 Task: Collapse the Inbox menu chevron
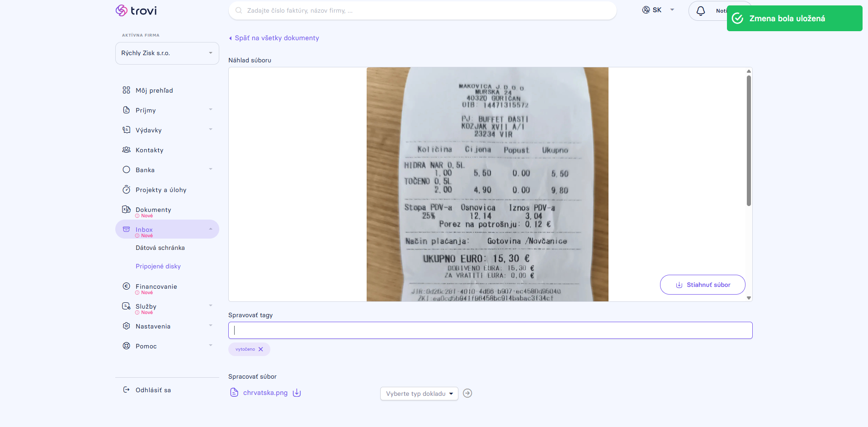pos(210,229)
